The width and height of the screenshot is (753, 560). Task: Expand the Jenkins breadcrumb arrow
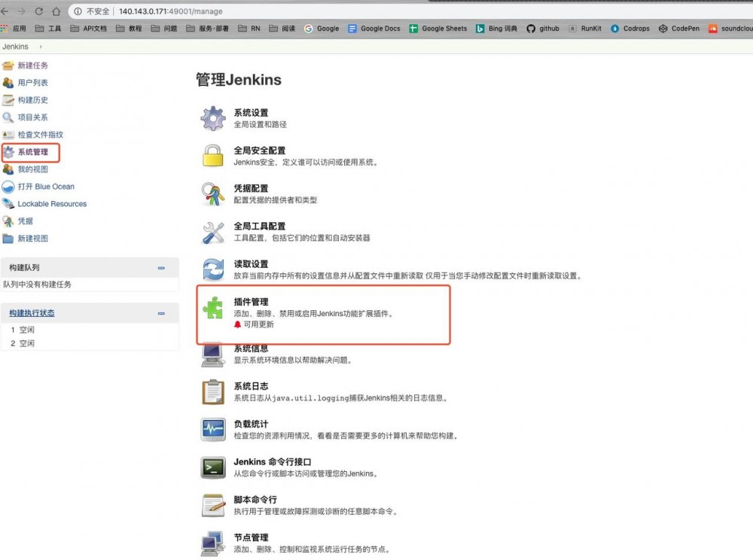[x=41, y=47]
